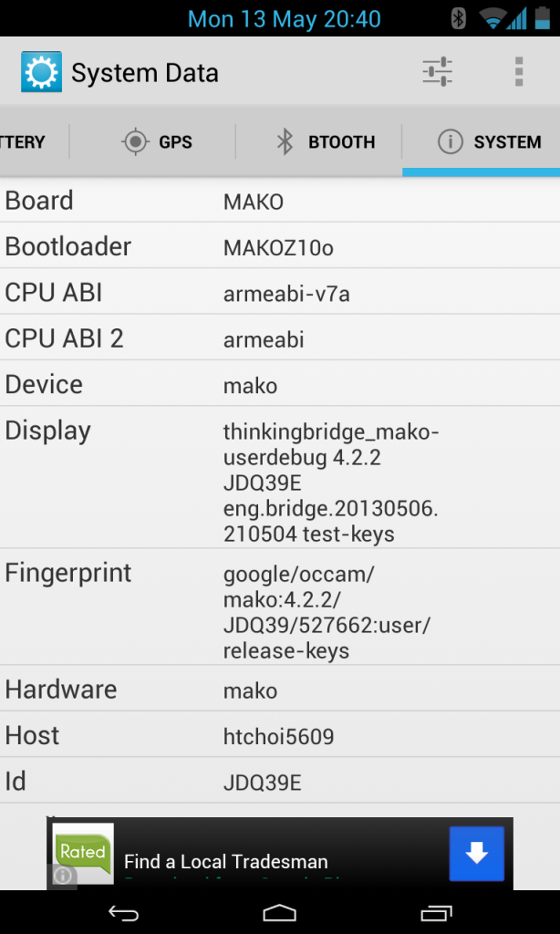Open the three-dot overflow menu
The height and width of the screenshot is (934, 560).
pos(519,72)
